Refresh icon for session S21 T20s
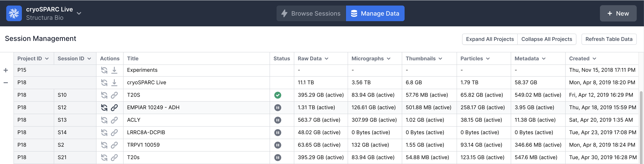The height and width of the screenshot is (164, 644). [x=104, y=158]
